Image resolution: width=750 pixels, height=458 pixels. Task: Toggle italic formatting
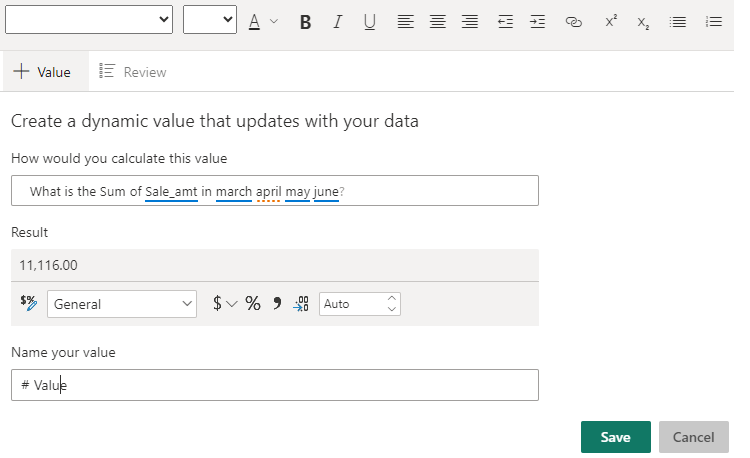pyautogui.click(x=338, y=21)
